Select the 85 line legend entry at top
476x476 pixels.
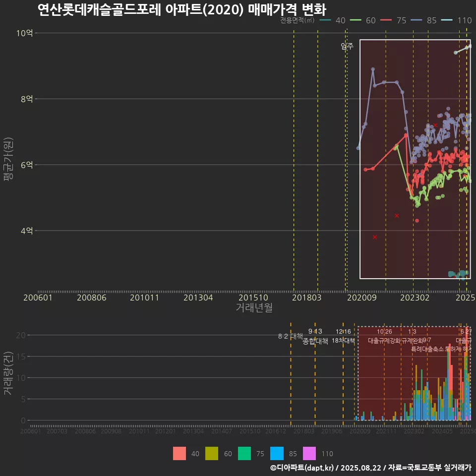(x=423, y=20)
